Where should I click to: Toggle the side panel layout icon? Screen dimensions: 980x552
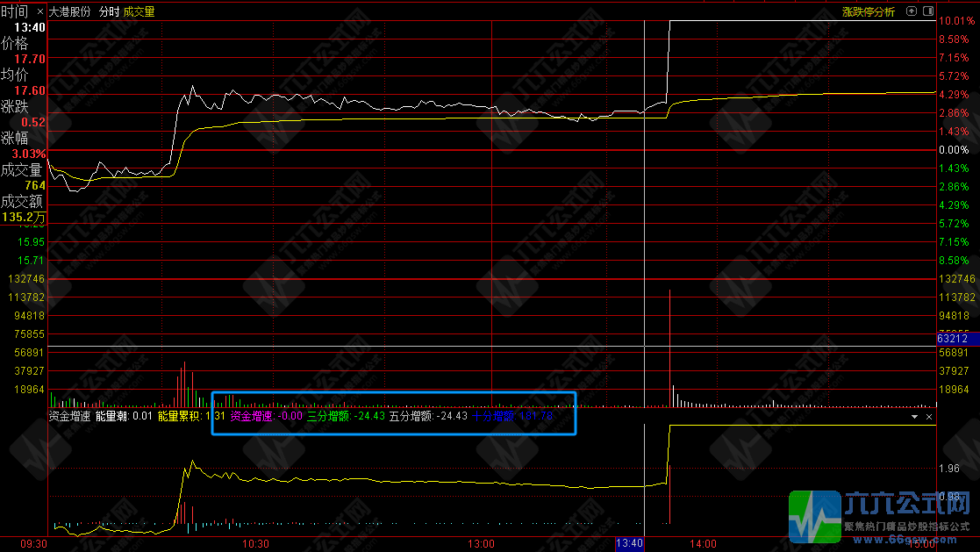coord(928,11)
